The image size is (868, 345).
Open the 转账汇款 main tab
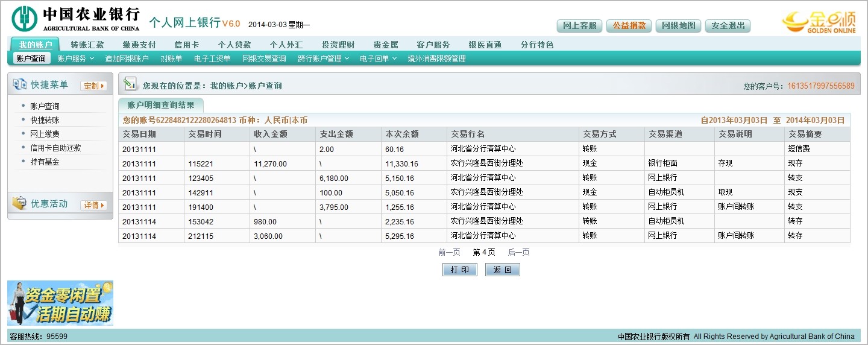(x=87, y=45)
